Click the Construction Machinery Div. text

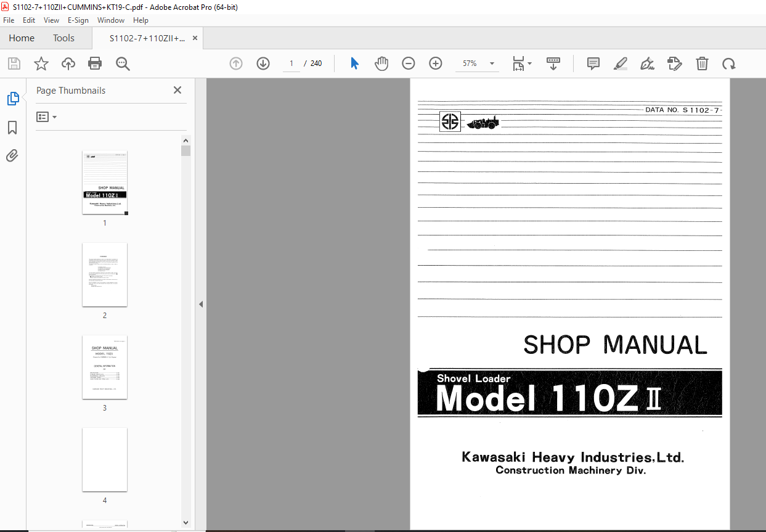click(571, 470)
